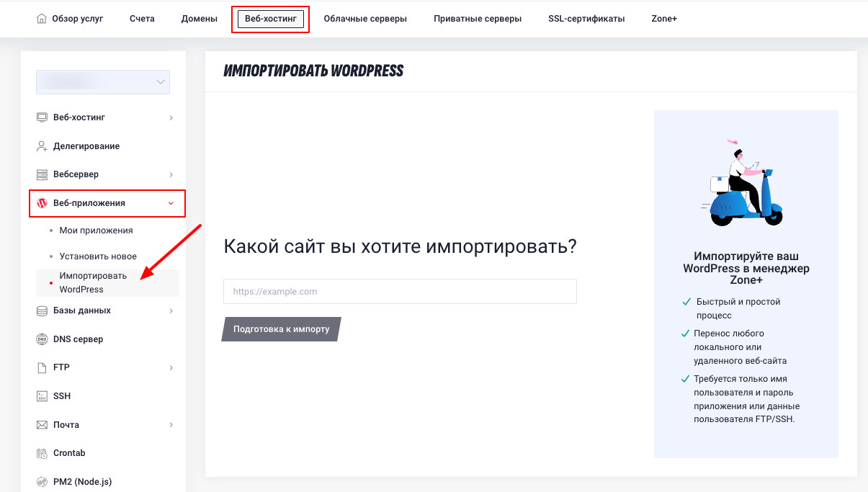Click the database icon for Базы данных
Viewport: 868px width, 492px height.
[x=42, y=310]
